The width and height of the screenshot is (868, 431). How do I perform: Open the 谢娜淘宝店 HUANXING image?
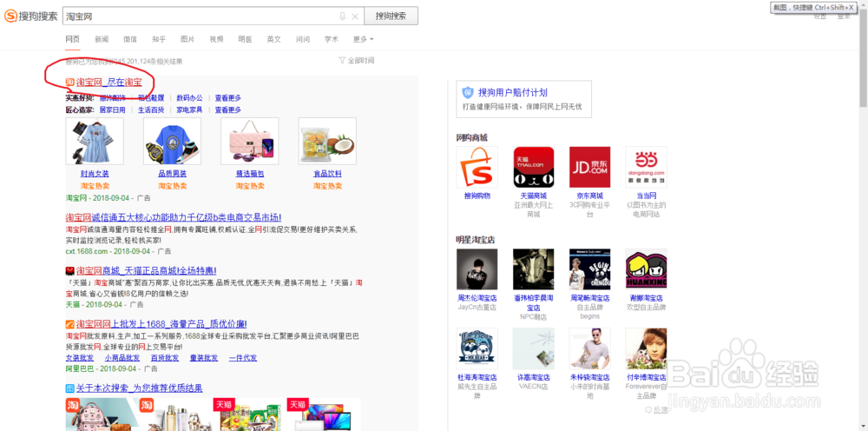click(x=646, y=269)
